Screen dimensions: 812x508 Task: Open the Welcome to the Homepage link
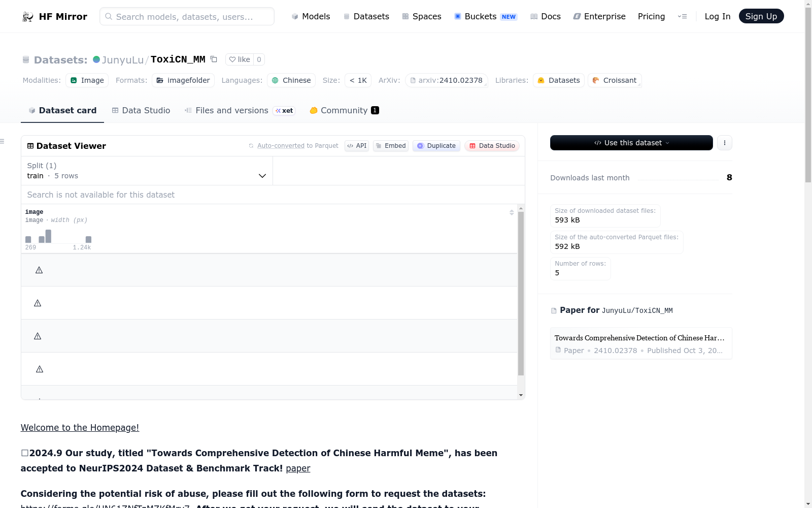point(80,428)
